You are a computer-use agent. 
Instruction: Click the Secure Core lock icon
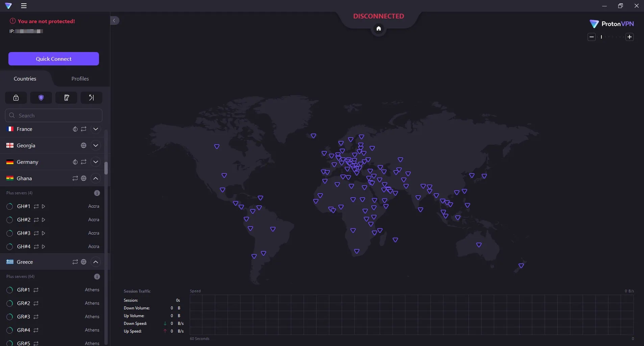(x=16, y=98)
